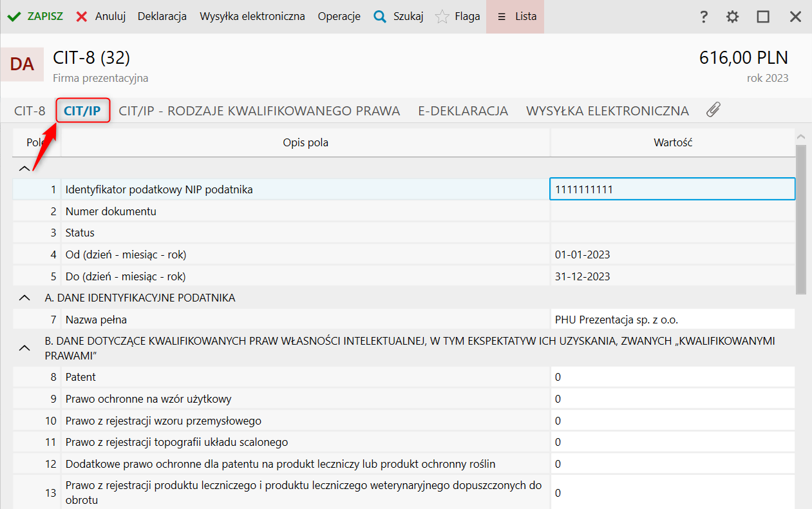Open settings with the gear icon
The image size is (812, 509).
[733, 17]
